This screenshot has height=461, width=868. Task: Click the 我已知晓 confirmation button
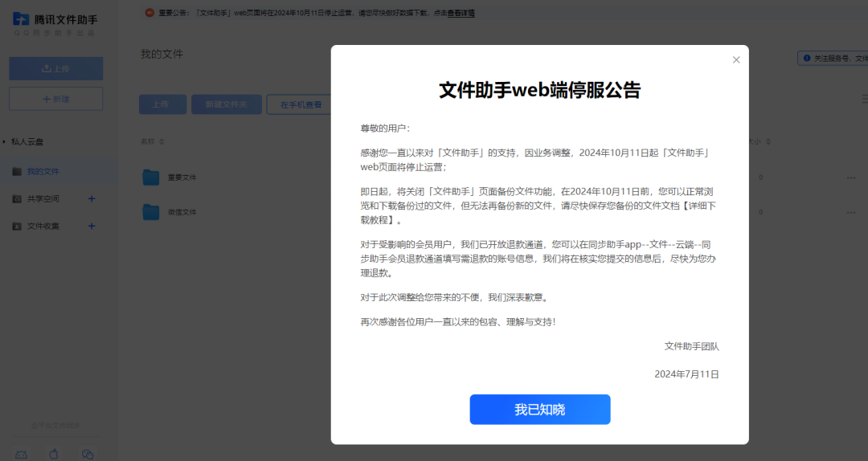(x=540, y=410)
